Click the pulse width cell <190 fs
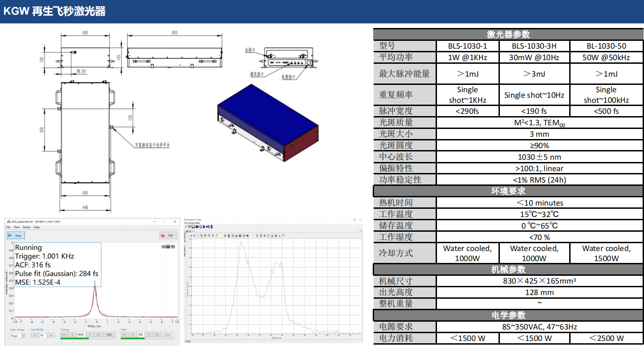 pyautogui.click(x=534, y=111)
